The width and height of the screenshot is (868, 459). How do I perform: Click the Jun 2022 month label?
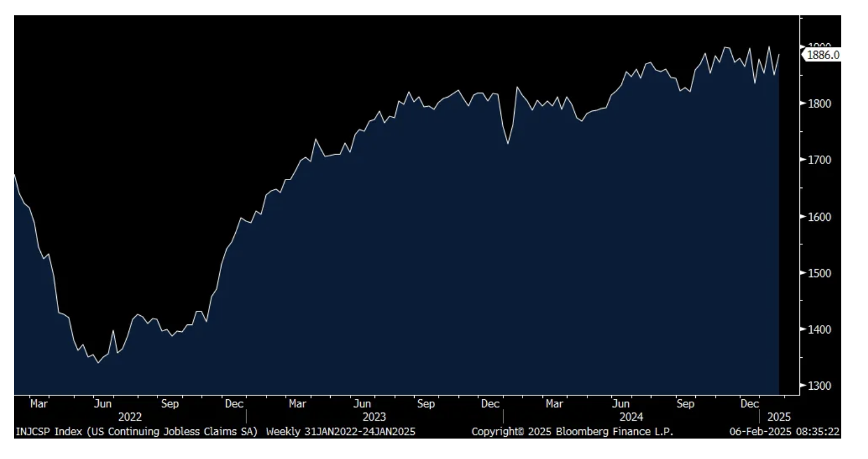click(x=102, y=404)
